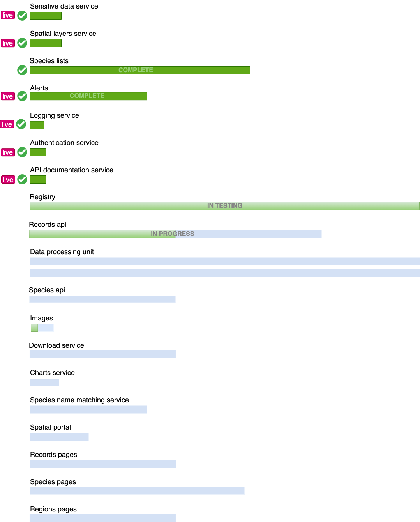Click the Images progress bar
The height and width of the screenshot is (522, 420).
point(42,327)
